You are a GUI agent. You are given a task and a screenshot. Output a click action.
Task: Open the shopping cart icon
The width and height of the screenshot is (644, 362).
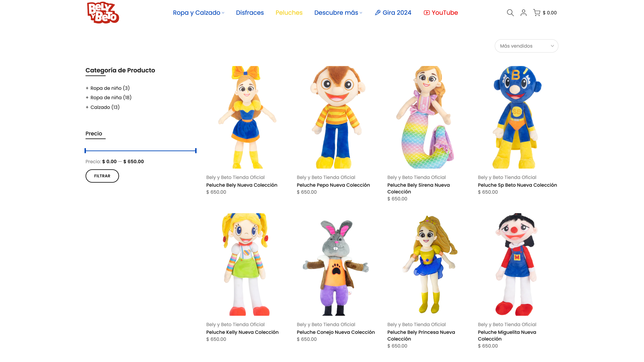536,13
